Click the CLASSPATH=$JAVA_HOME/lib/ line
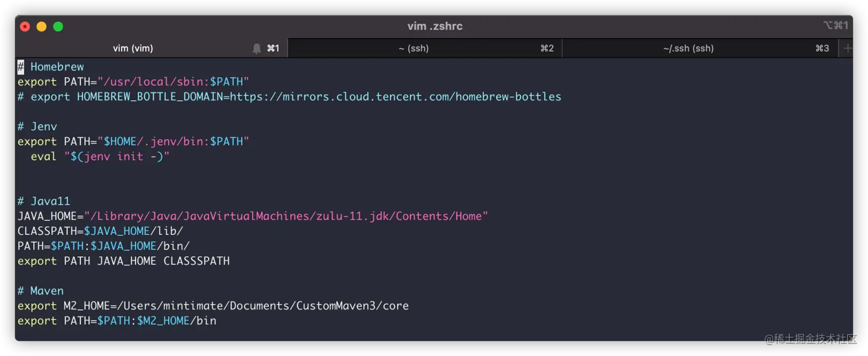 coord(100,231)
